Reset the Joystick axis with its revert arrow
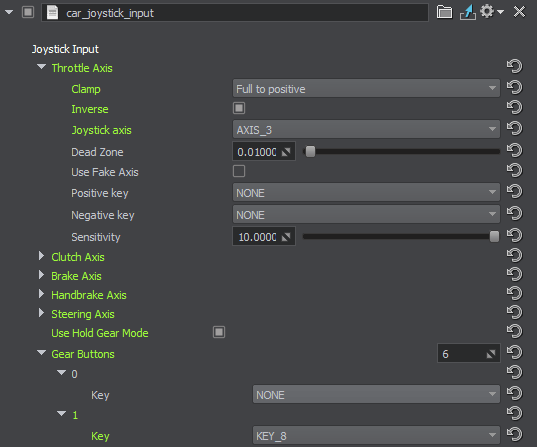This screenshot has width=537, height=447. pyautogui.click(x=514, y=129)
